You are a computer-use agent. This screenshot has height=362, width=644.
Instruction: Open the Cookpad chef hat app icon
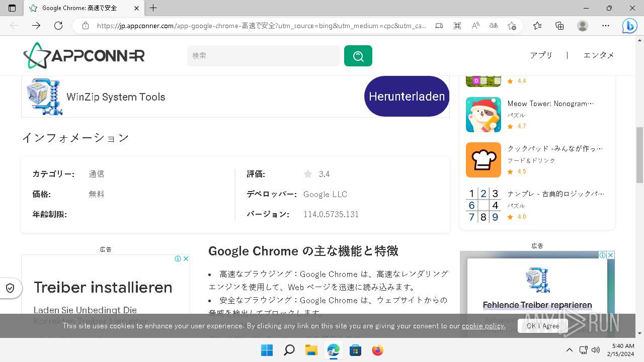(x=484, y=160)
